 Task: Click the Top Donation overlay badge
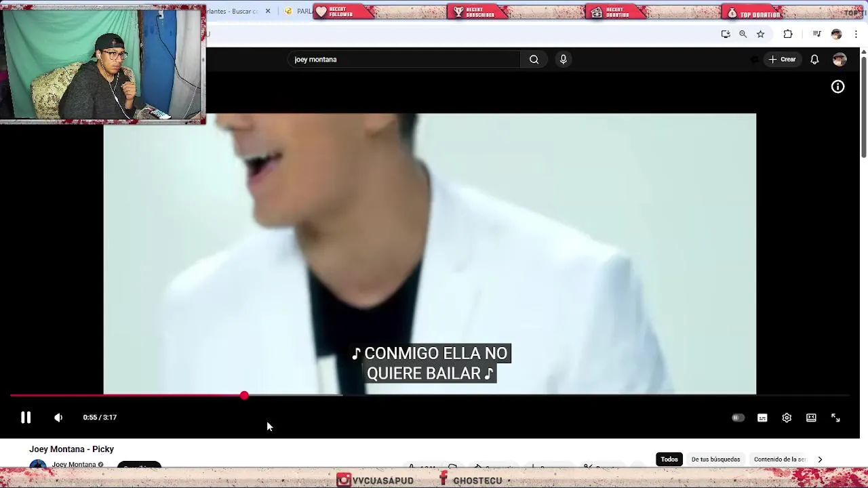[753, 12]
